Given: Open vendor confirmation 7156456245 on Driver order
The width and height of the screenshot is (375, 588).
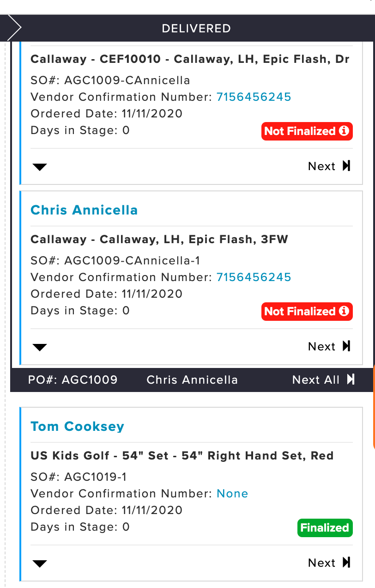Looking at the screenshot, I should 254,97.
